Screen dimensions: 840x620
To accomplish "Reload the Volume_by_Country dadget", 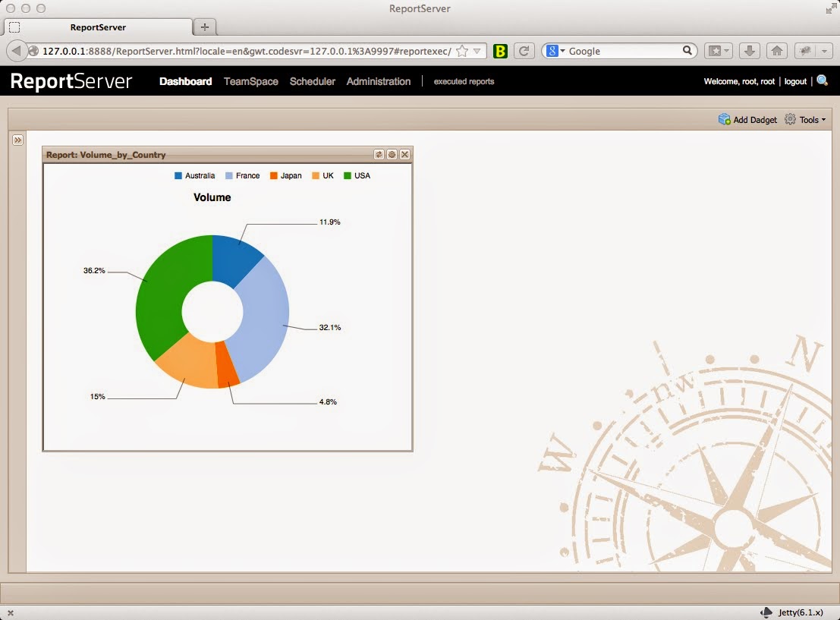I will [379, 154].
